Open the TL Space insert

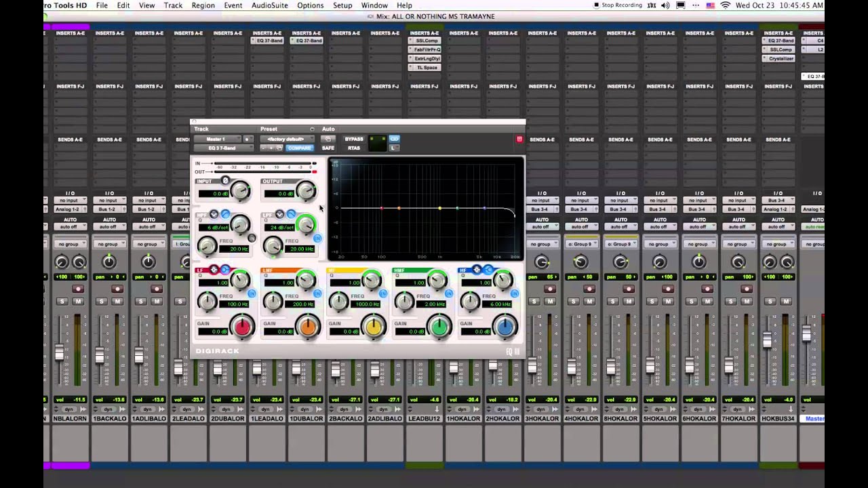425,67
